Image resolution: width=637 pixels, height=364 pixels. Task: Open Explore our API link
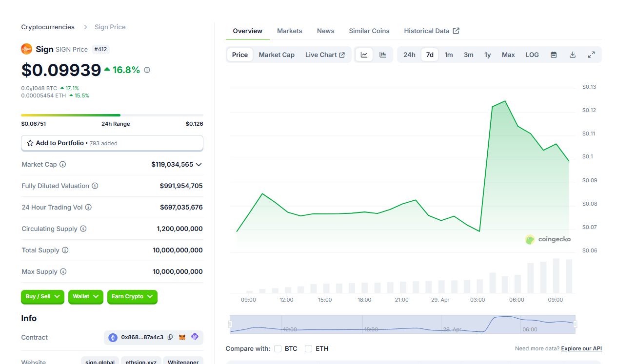(581, 348)
